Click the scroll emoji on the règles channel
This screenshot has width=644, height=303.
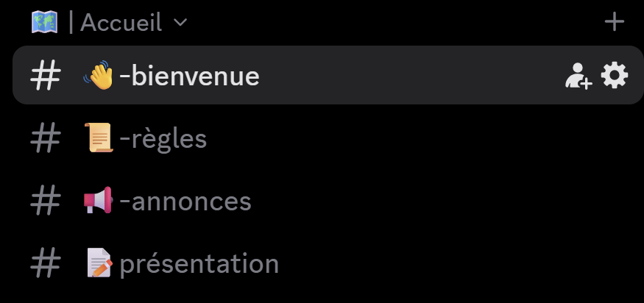(x=99, y=138)
